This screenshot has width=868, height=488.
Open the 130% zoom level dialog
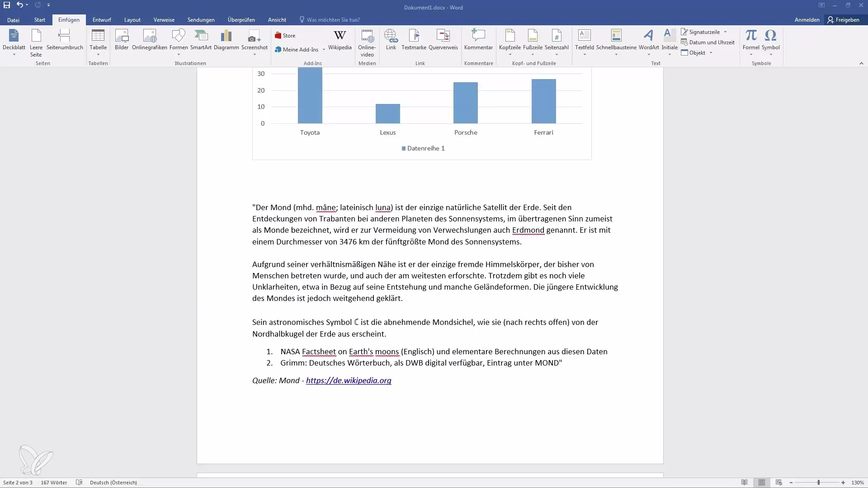click(858, 483)
